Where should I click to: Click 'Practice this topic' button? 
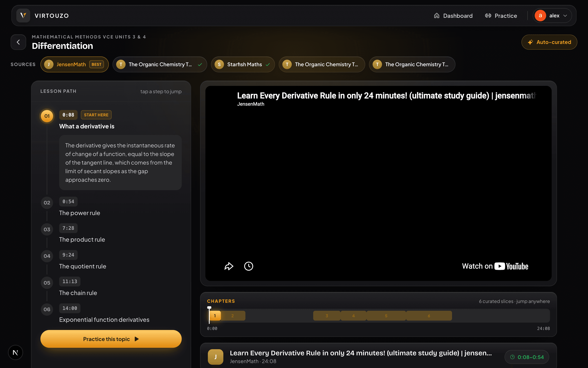click(x=111, y=339)
